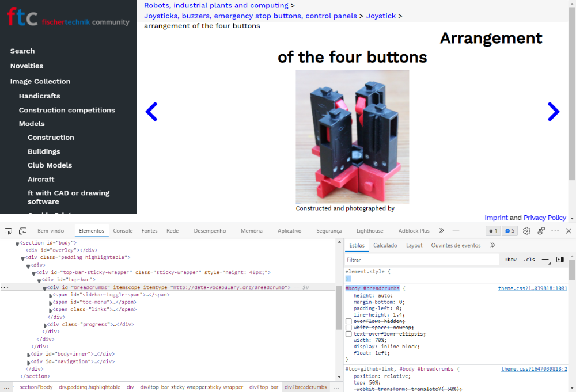Select the Estilos tab
Screen dimensions: 576x392
click(357, 245)
